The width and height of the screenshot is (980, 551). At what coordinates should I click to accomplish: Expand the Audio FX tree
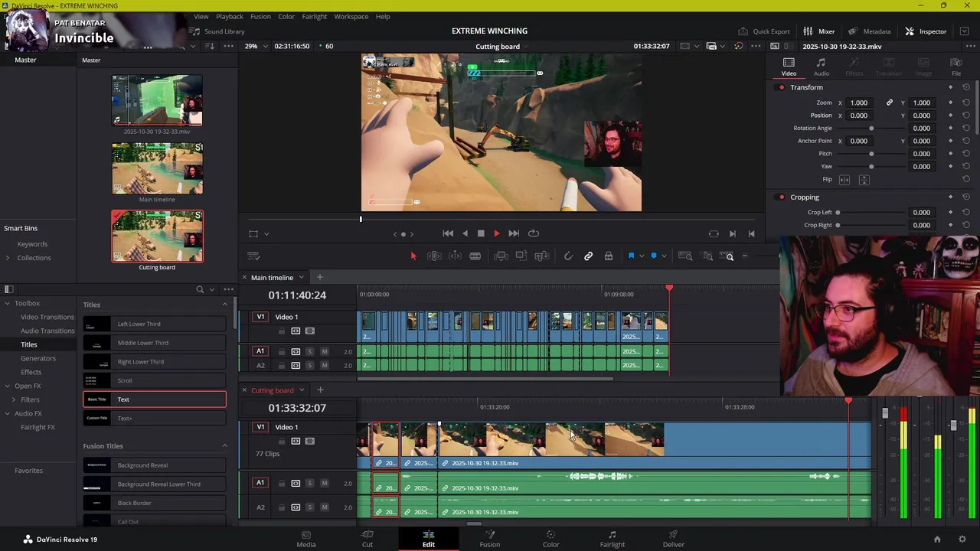[x=8, y=414]
